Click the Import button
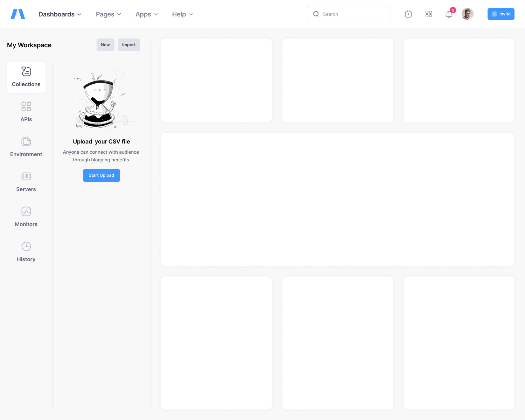This screenshot has width=525, height=420. click(x=129, y=45)
